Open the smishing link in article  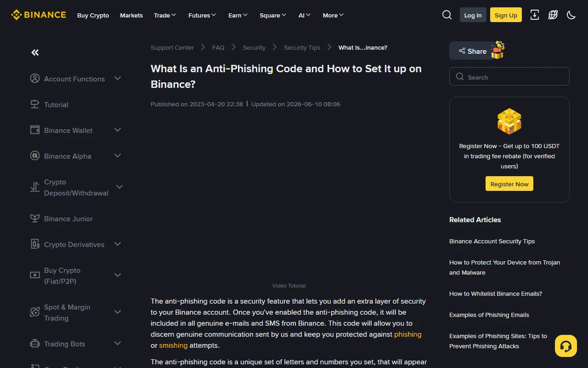point(173,345)
